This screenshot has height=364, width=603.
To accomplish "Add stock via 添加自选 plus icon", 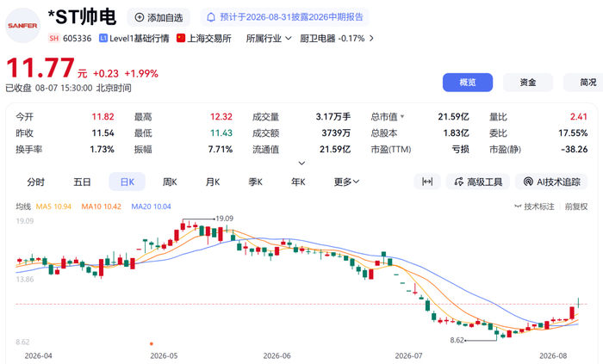I will tap(140, 18).
